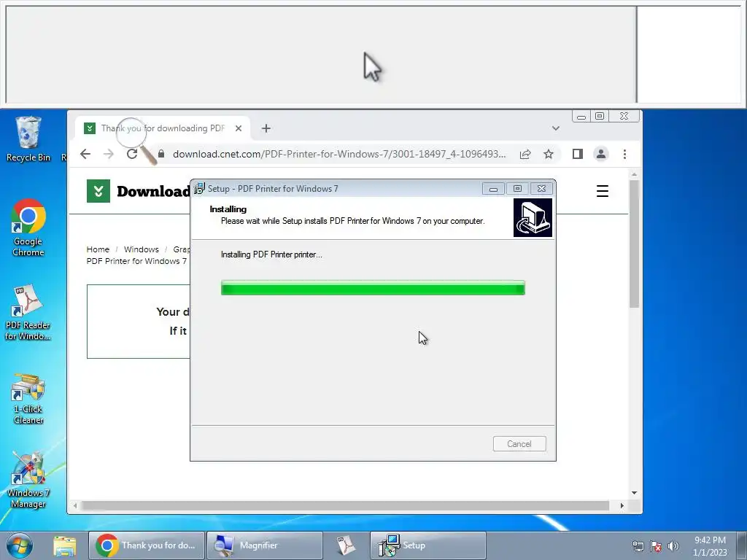The width and height of the screenshot is (747, 560).
Task: Bookmark this page with star icon
Action: pyautogui.click(x=549, y=154)
